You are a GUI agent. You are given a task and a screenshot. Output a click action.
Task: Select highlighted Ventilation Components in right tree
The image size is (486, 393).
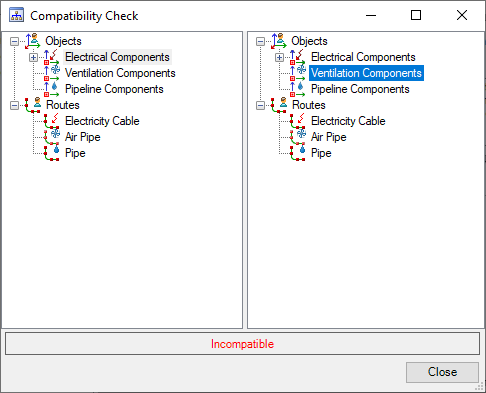point(366,73)
